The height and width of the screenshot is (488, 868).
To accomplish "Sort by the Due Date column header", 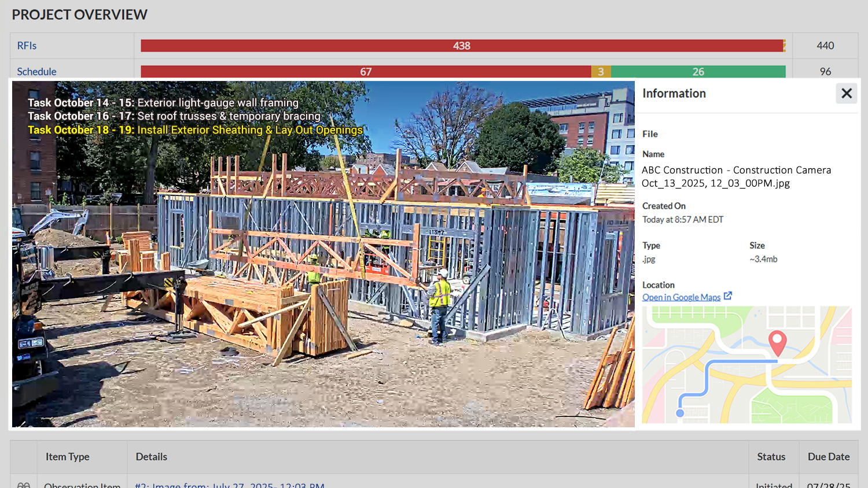I will [829, 457].
